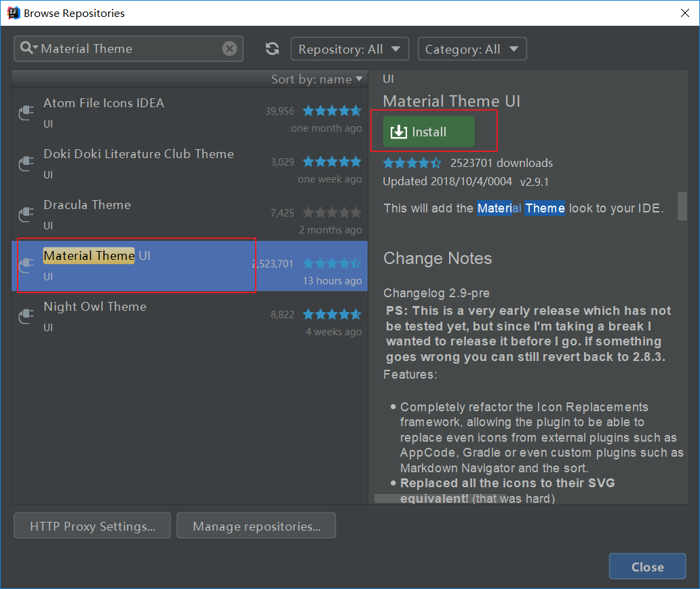
Task: Click the gray star rating of Dracula Theme
Action: 332,212
